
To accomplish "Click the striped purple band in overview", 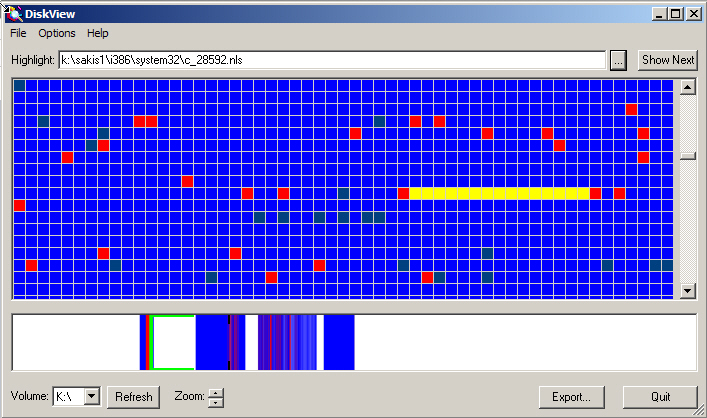I will tap(287, 343).
